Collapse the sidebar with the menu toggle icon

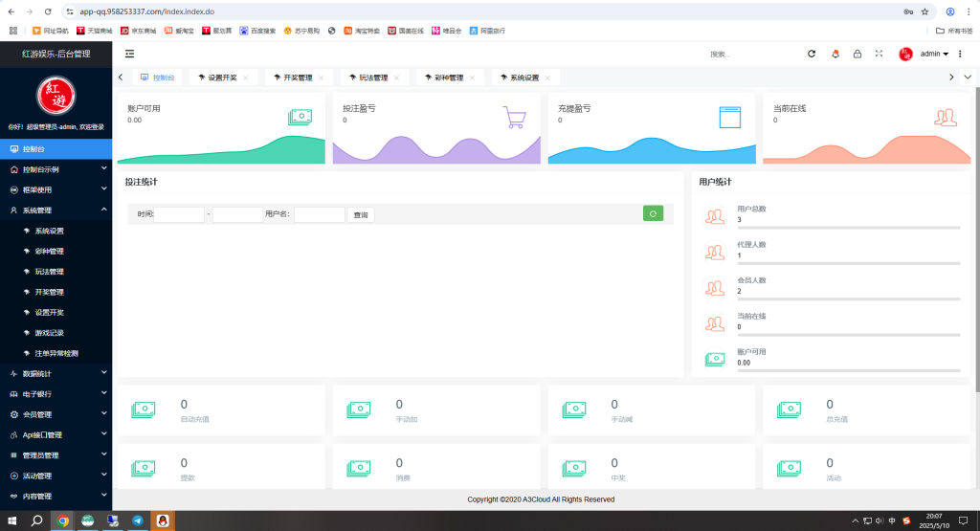tap(129, 54)
